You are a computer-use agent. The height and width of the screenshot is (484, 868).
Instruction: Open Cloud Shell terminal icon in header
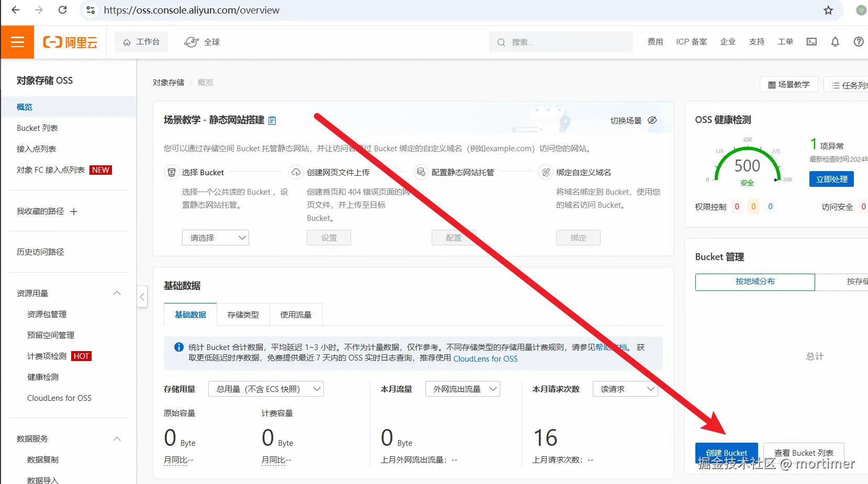(811, 42)
